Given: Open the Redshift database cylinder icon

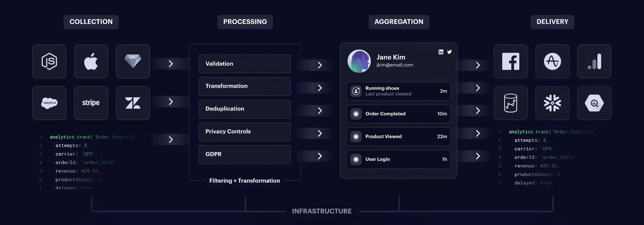Looking at the screenshot, I should click(x=510, y=103).
